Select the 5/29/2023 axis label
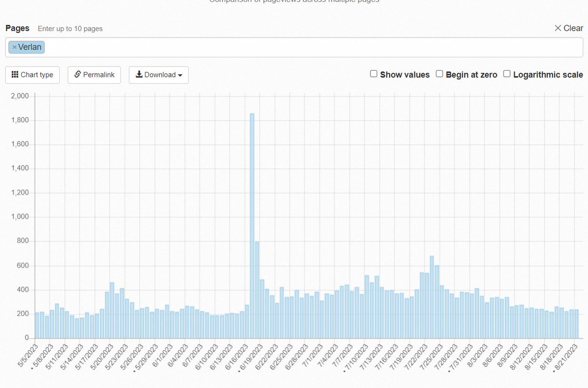 147,357
